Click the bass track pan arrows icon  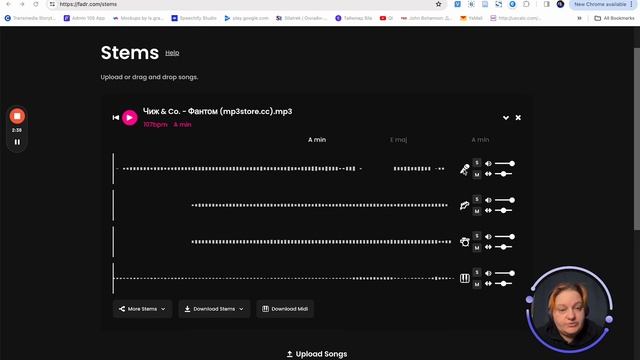(x=488, y=211)
